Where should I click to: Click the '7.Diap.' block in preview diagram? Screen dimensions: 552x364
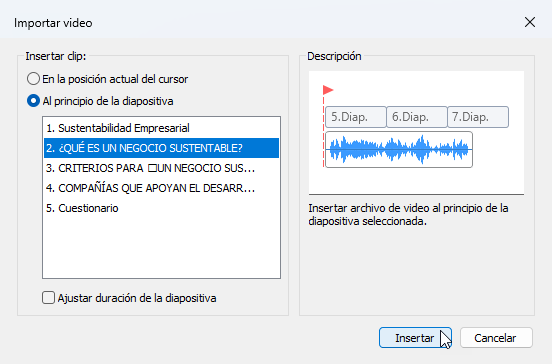[x=478, y=117]
